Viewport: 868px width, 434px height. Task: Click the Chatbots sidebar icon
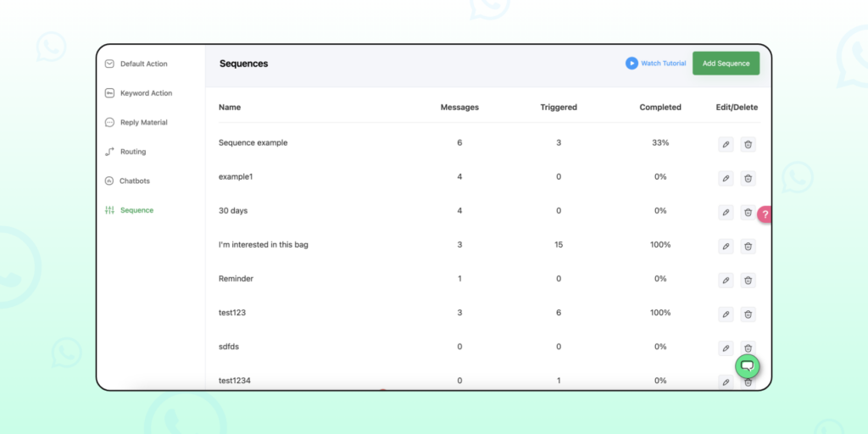109,181
